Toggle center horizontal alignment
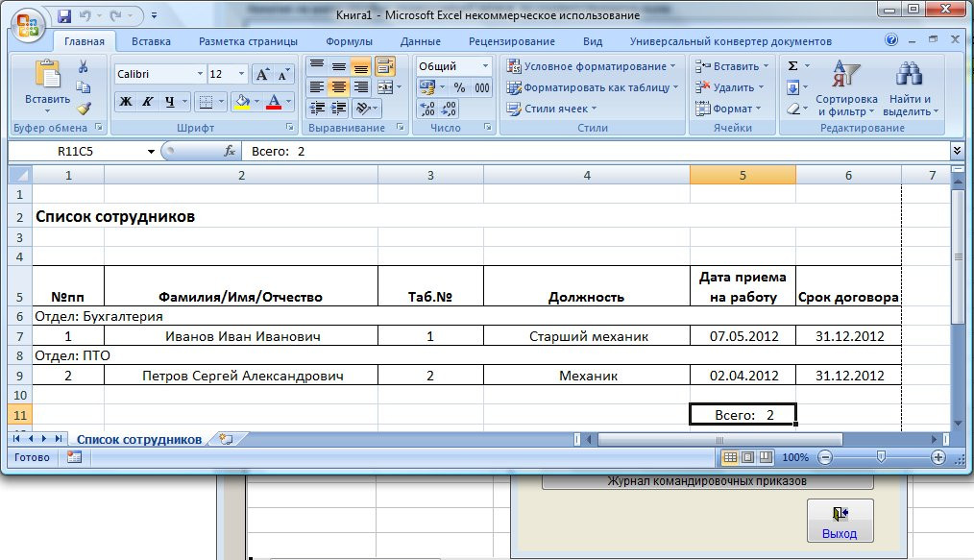Viewport: 974px width, 560px height. tap(339, 87)
